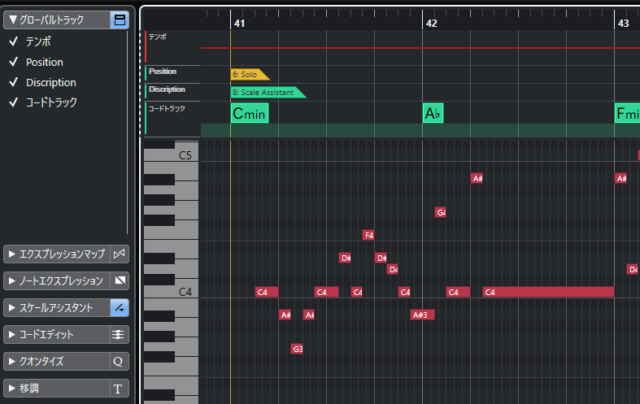Click the Quantize Q icon

(120, 362)
